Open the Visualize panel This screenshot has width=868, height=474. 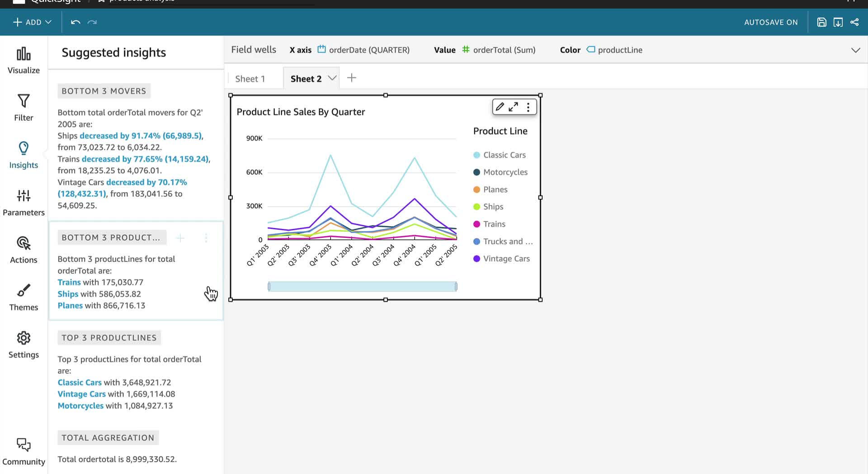pos(24,61)
